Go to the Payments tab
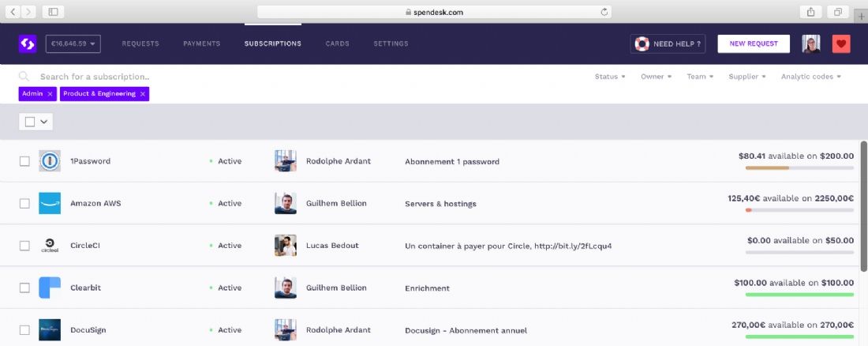The height and width of the screenshot is (346, 868). (x=201, y=43)
